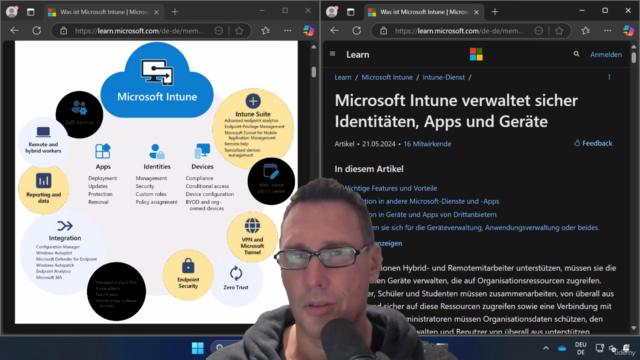Click the Intune Suite plus icon in diagram
Image resolution: width=640 pixels, height=360 pixels.
253,101
